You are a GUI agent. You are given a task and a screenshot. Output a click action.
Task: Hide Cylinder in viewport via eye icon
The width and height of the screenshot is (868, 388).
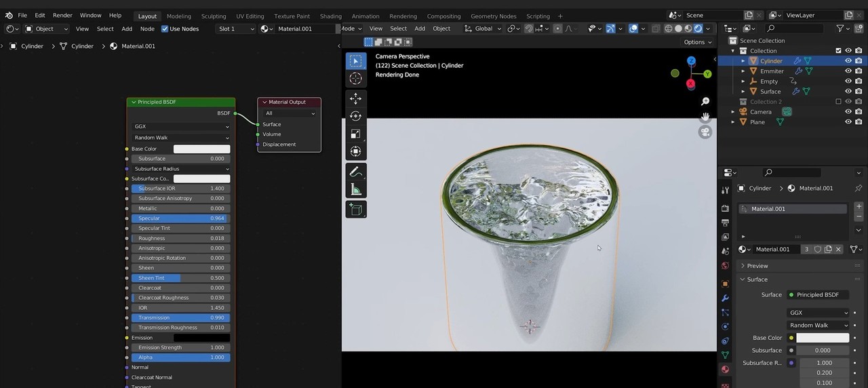tap(848, 61)
